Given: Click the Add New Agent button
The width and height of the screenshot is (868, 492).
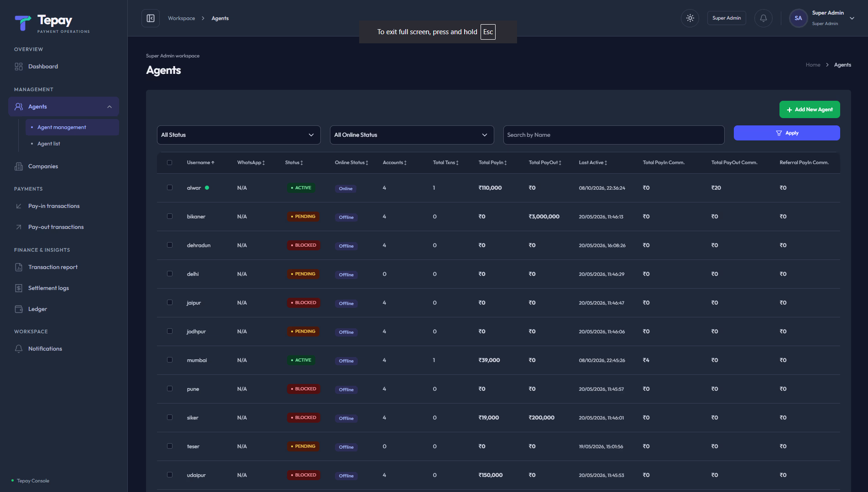Looking at the screenshot, I should (x=810, y=109).
